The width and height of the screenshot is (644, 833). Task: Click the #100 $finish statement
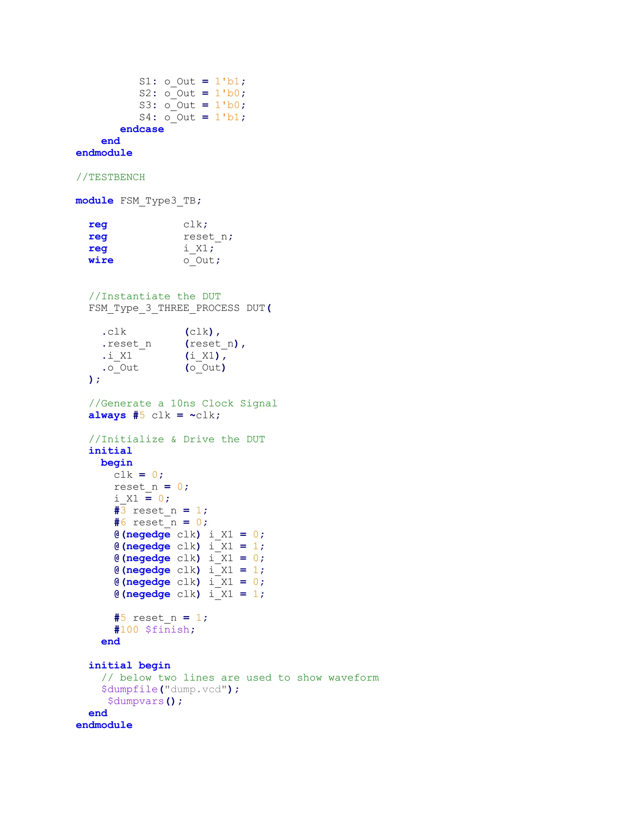point(154,629)
